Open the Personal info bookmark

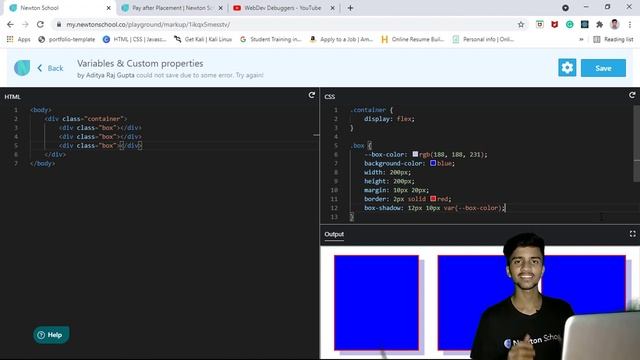tap(483, 39)
